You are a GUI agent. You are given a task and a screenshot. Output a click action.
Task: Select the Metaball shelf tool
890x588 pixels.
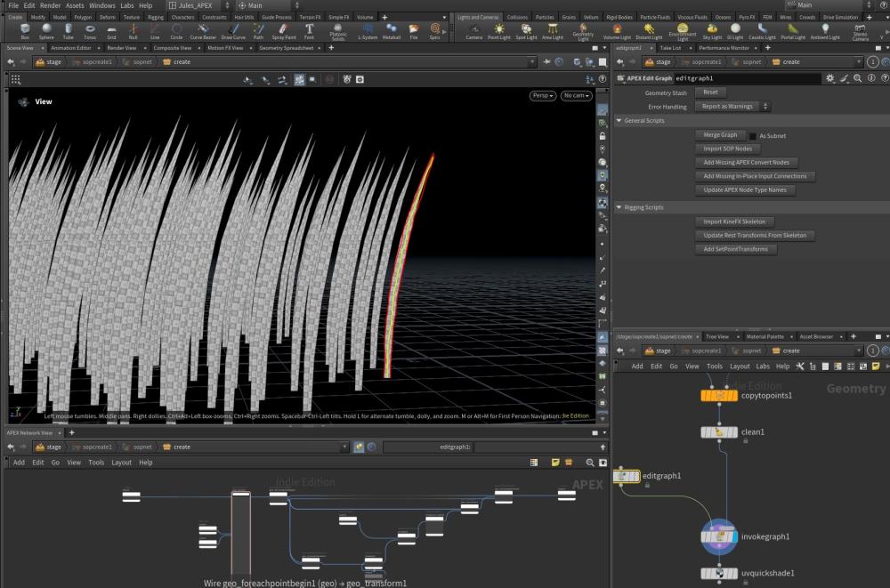click(391, 31)
